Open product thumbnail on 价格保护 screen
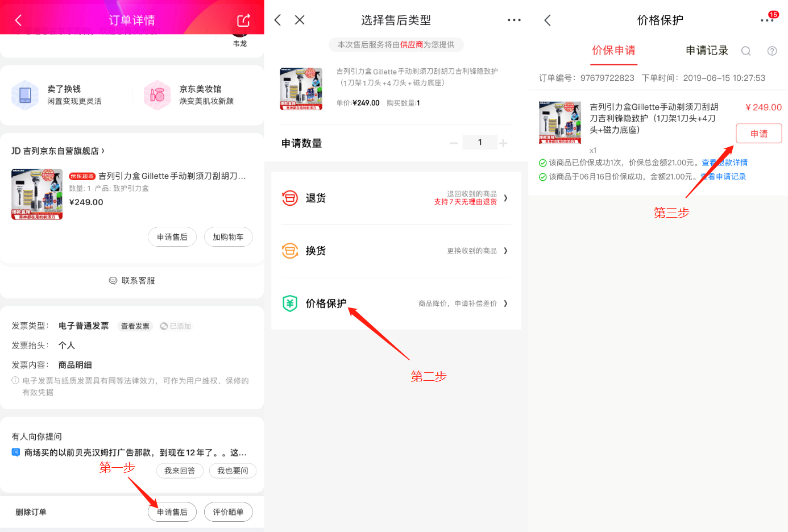 click(x=560, y=122)
